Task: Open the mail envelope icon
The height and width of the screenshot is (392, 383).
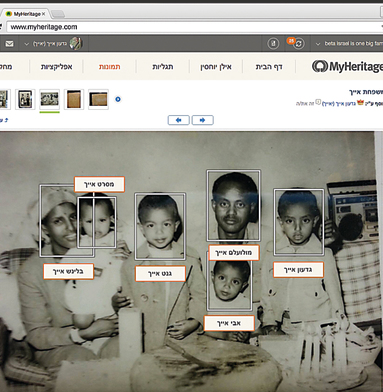Action: click(9, 44)
